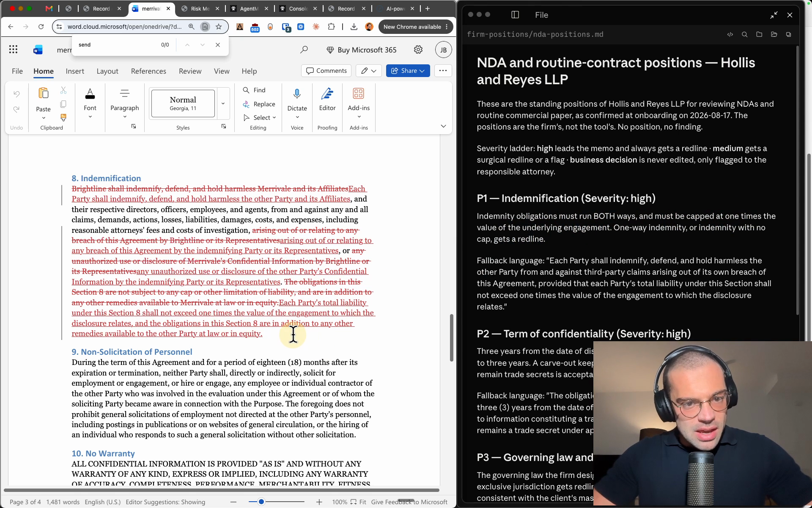Image resolution: width=812 pixels, height=508 pixels.
Task: Toggle source code view in file panel
Action: [730, 35]
